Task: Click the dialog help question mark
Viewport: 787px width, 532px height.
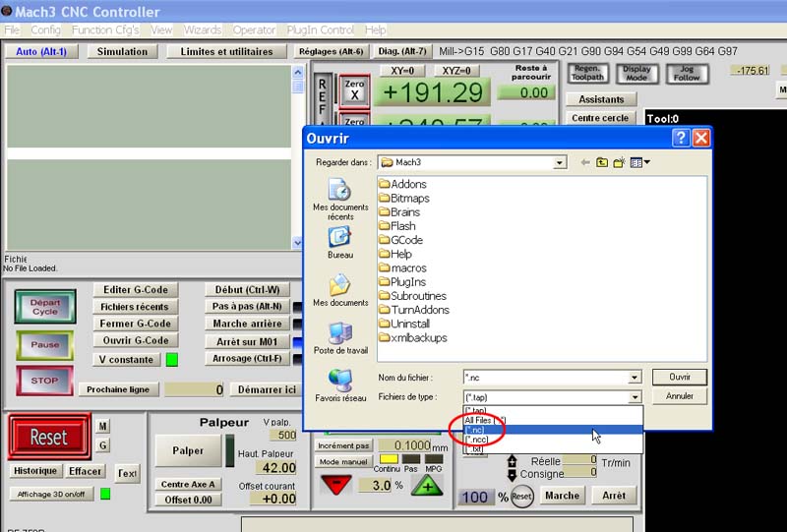Action: [681, 138]
